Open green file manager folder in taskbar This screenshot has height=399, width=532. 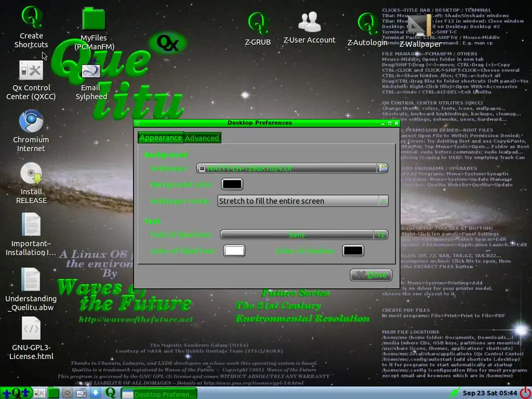(x=54, y=393)
